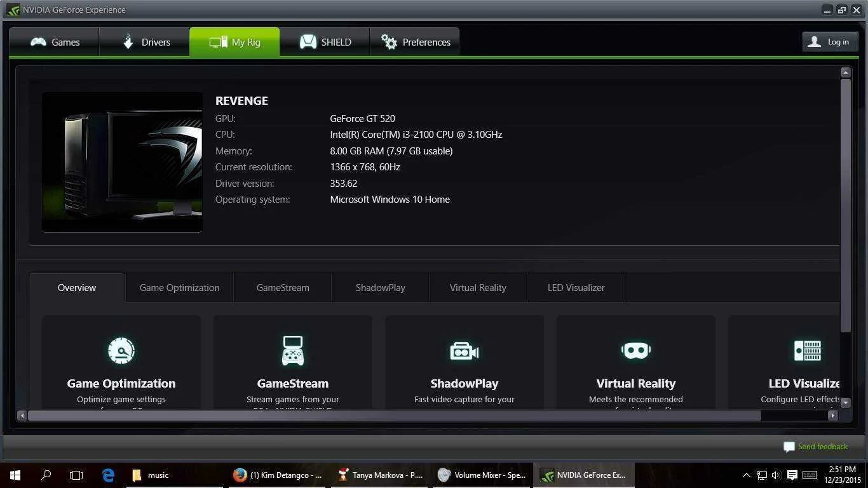Screen dimensions: 868x488
Task: Click the Virtual Reality headset icon
Action: [636, 351]
